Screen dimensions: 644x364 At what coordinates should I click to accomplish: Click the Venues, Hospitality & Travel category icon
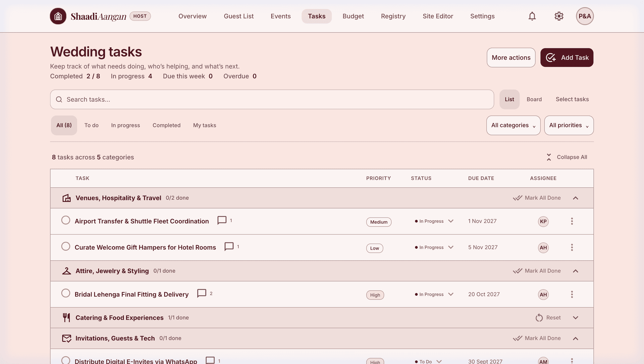pos(66,198)
